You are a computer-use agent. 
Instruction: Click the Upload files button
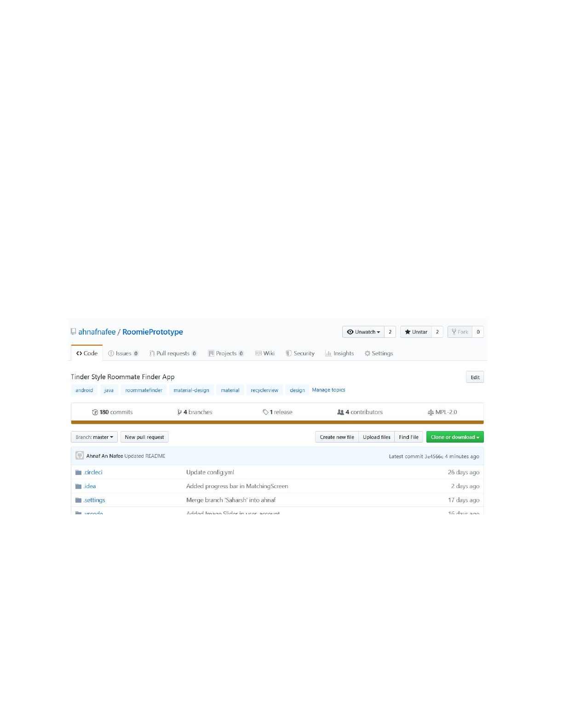377,437
